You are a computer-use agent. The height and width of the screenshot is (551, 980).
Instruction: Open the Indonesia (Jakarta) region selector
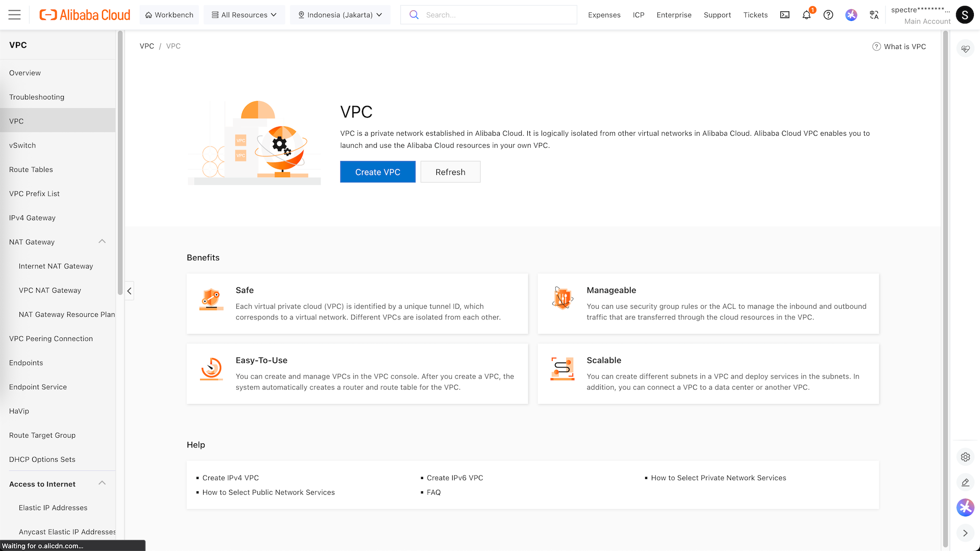(340, 15)
